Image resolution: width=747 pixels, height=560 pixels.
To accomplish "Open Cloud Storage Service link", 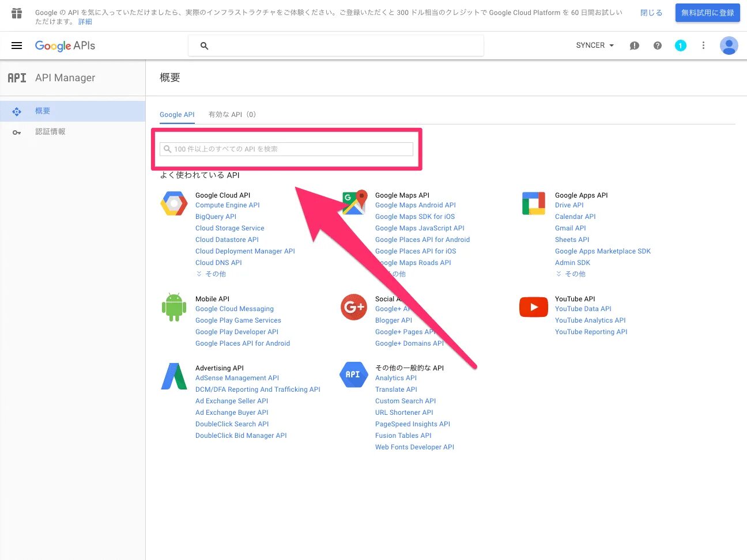I will pyautogui.click(x=230, y=228).
